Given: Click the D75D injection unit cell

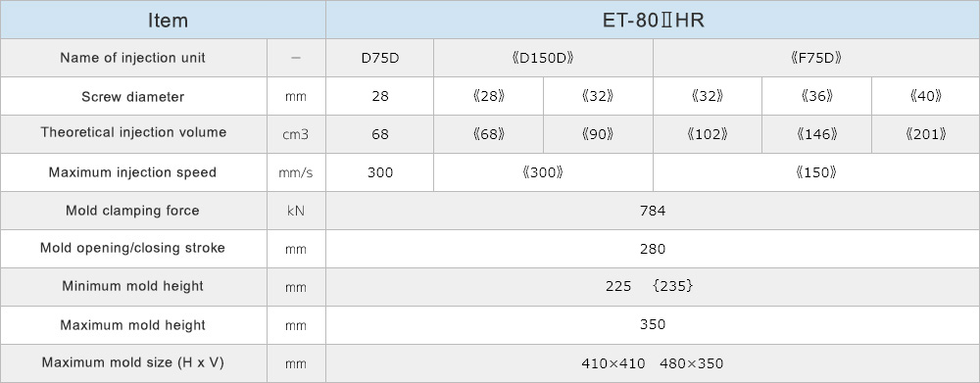Looking at the screenshot, I should click(380, 58).
